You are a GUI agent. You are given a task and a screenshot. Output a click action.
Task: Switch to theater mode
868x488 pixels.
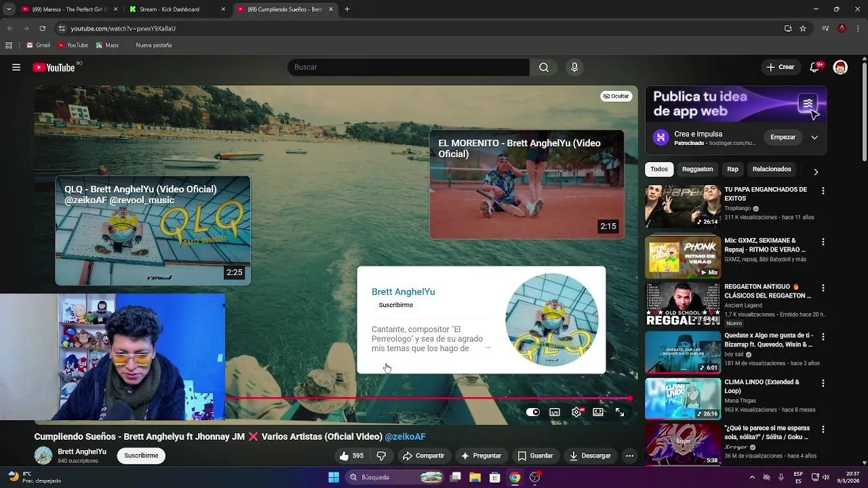[598, 412]
